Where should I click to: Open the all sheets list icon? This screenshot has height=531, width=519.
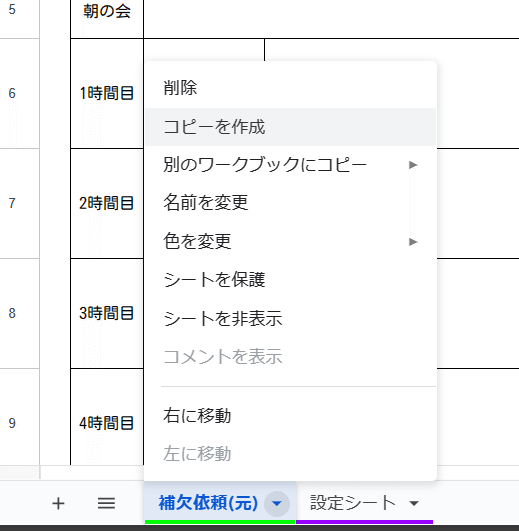(106, 503)
